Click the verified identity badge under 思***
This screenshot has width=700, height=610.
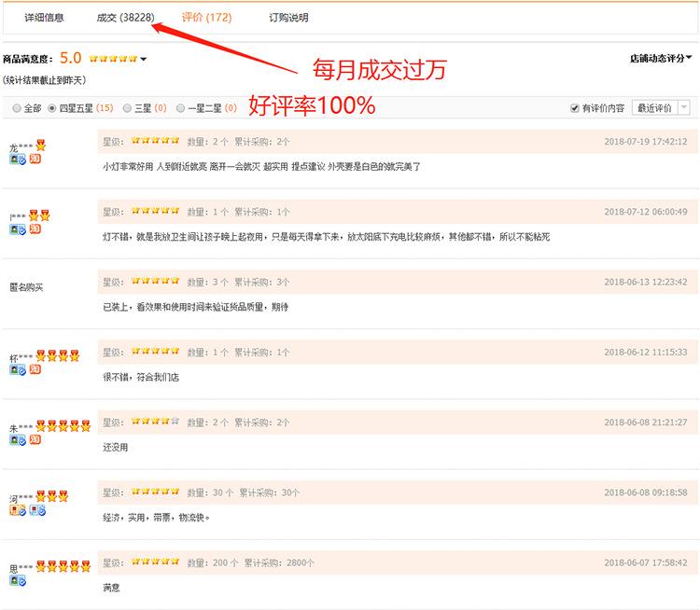[x=18, y=580]
